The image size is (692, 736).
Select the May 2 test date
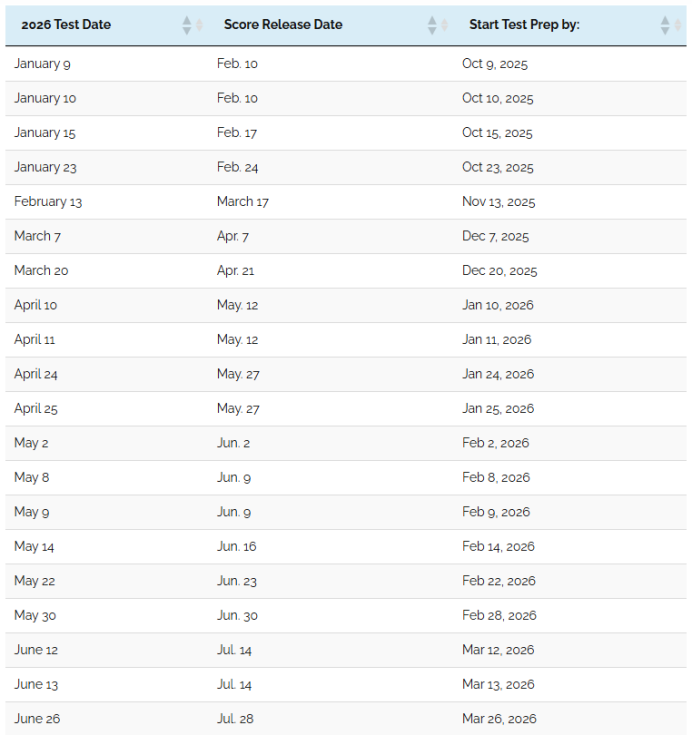coord(31,443)
